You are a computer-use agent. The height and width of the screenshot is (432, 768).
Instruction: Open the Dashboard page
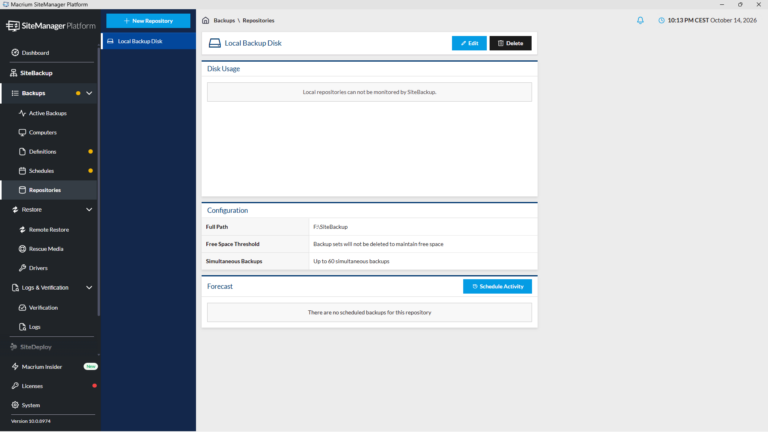[x=35, y=52]
